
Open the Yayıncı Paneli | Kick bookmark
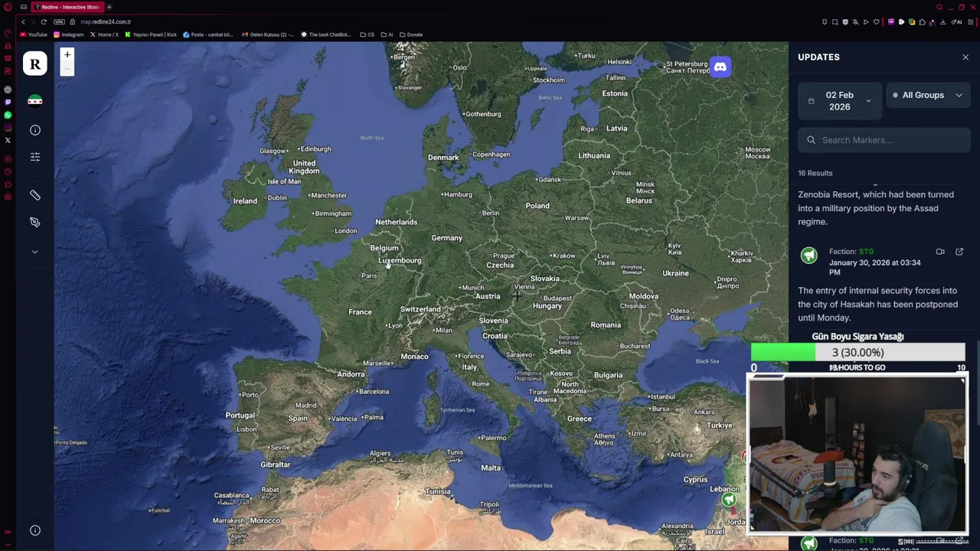[x=151, y=34]
